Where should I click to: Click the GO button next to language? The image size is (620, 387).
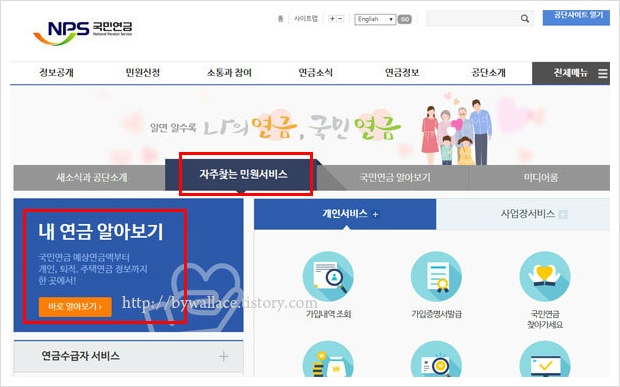click(x=405, y=19)
